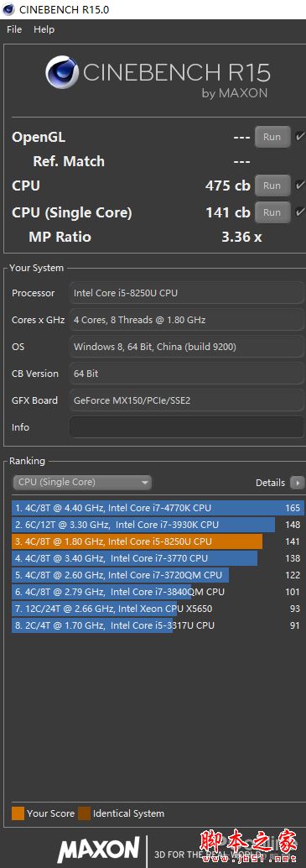Viewport: 306px width, 868px height.
Task: Open the File menu
Action: pyautogui.click(x=14, y=29)
